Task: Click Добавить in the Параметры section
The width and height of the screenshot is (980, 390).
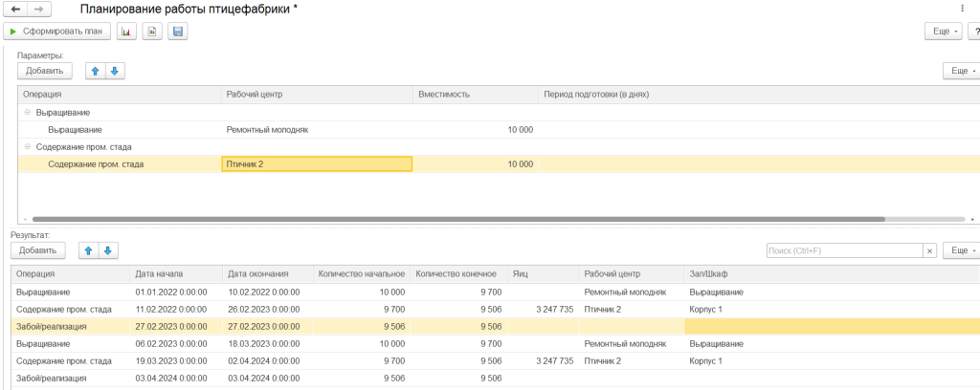Action: click(x=44, y=71)
